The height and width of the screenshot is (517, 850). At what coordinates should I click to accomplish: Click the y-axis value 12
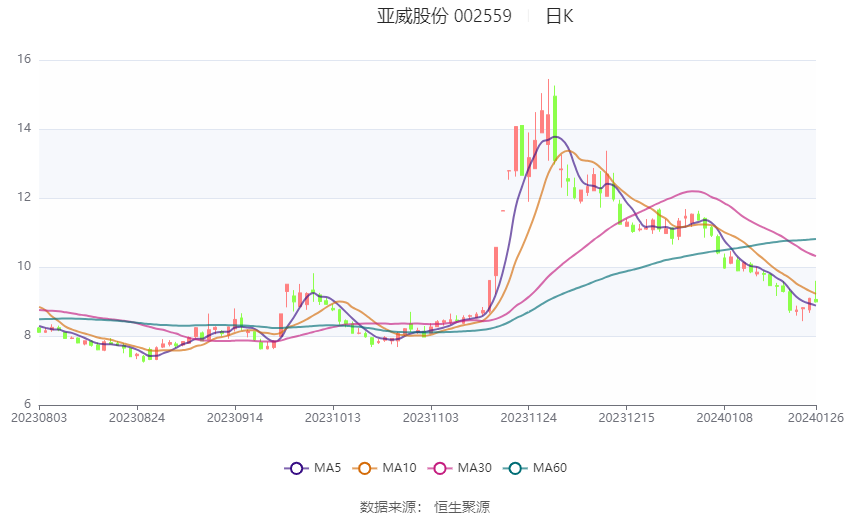(24, 197)
